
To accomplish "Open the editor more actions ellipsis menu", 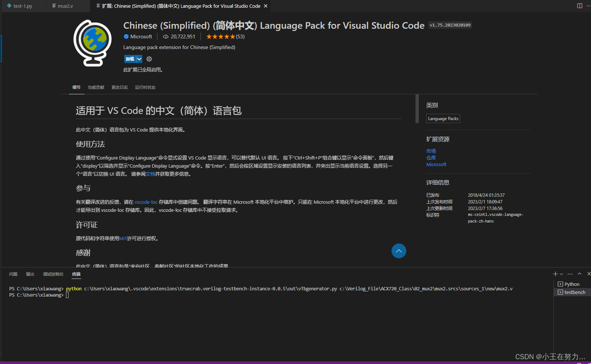I will pyautogui.click(x=588, y=6).
